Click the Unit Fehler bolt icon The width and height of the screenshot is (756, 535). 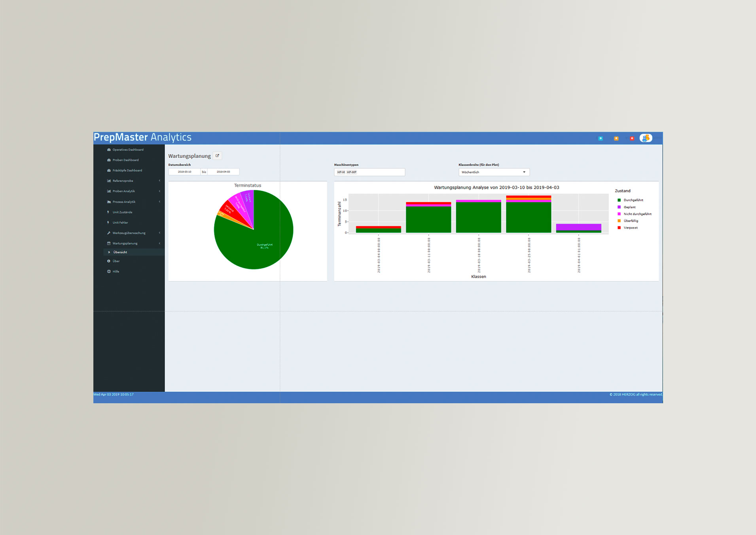coord(108,222)
